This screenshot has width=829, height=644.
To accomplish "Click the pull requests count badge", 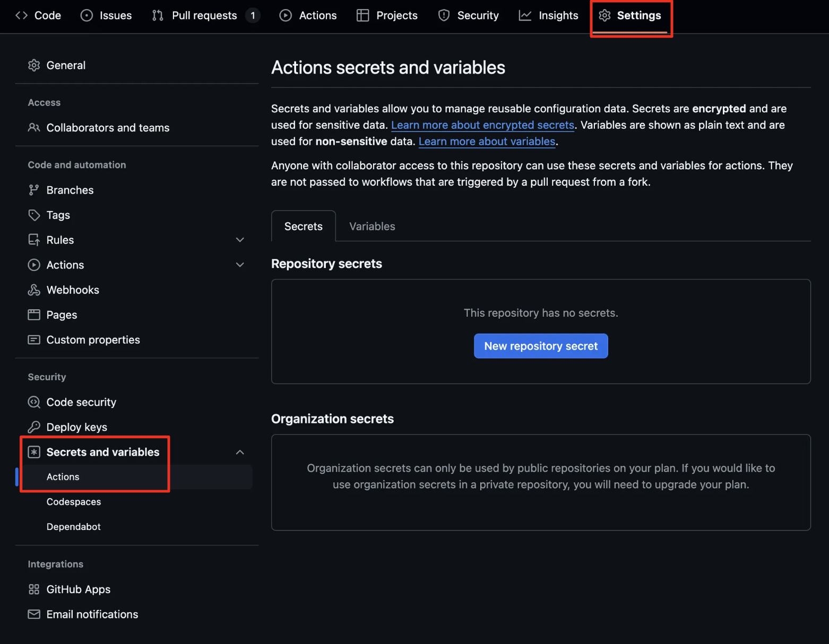I will (253, 15).
